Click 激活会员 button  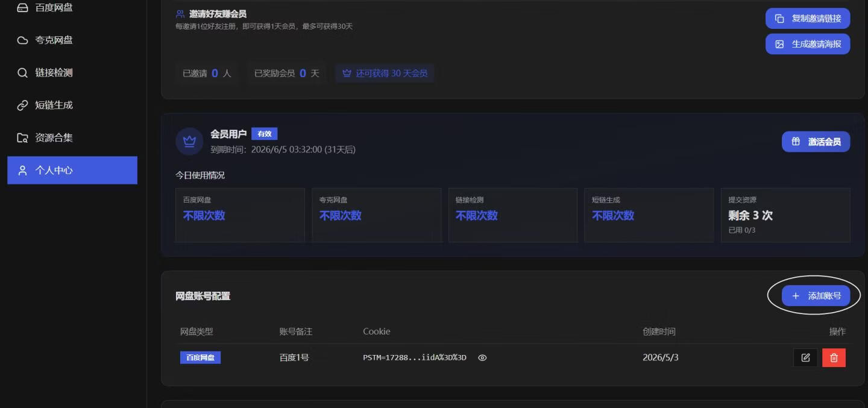click(816, 142)
